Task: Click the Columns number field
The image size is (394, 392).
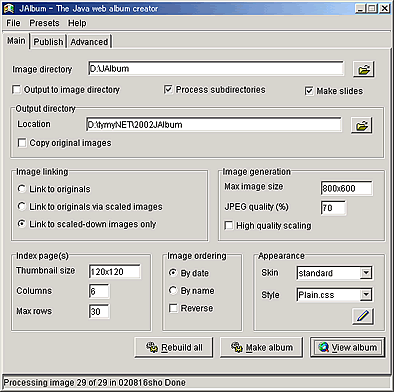Action: pyautogui.click(x=99, y=291)
